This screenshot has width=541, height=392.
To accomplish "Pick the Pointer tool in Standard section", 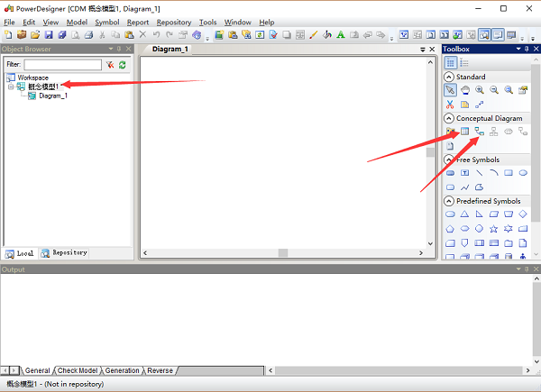I will [450, 90].
